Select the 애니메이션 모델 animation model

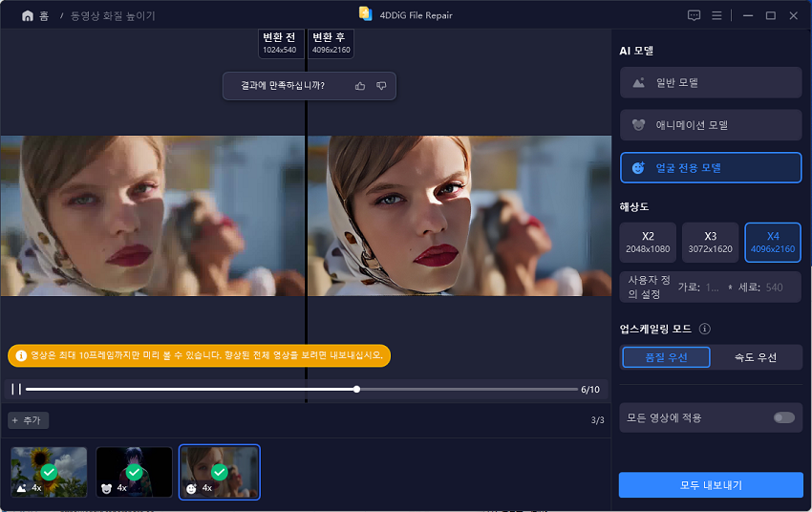pyautogui.click(x=711, y=125)
